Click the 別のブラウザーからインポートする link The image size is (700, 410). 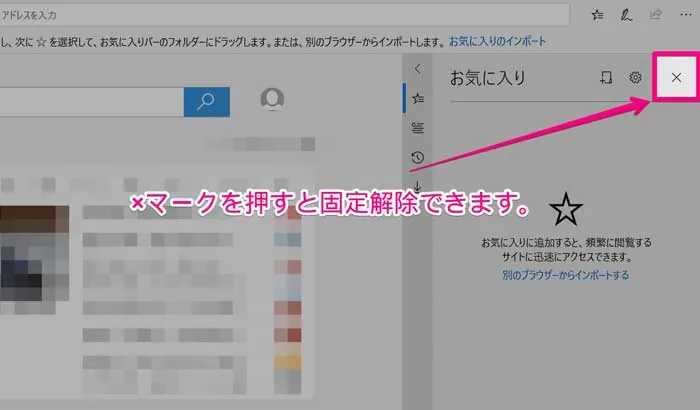565,275
